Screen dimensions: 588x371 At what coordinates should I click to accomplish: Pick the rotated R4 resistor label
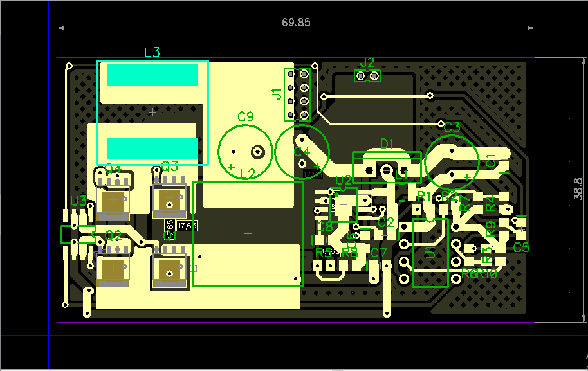tap(490, 203)
